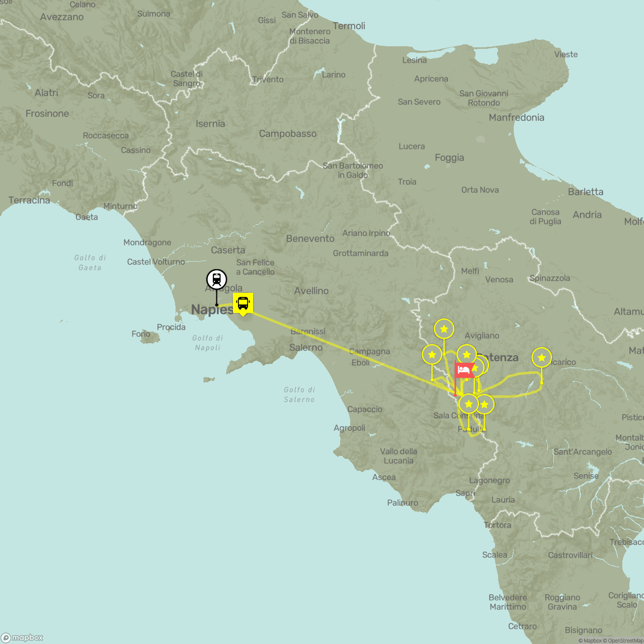Viewport: 644px width, 644px height.
Task: Click the Mapbox logo
Action: pyautogui.click(x=23, y=637)
